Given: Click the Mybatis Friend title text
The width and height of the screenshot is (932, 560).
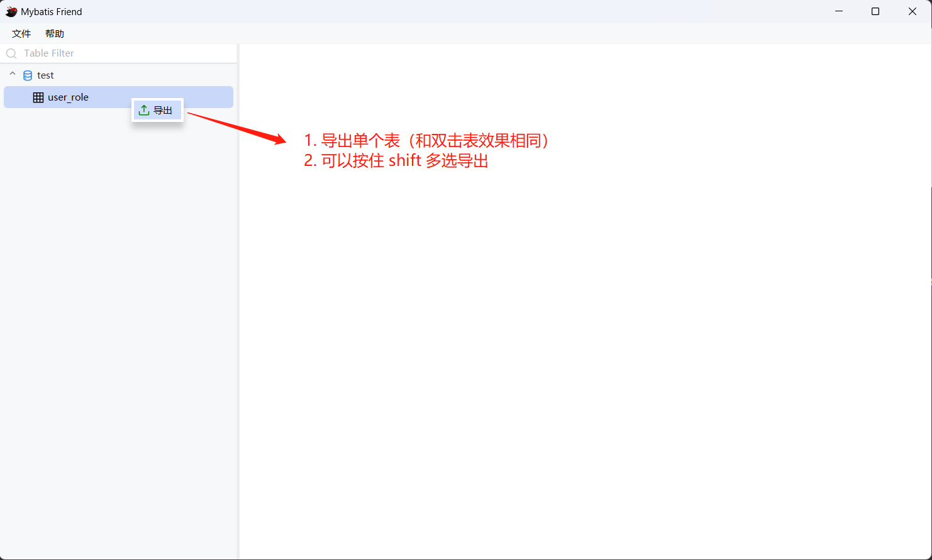Looking at the screenshot, I should point(52,12).
